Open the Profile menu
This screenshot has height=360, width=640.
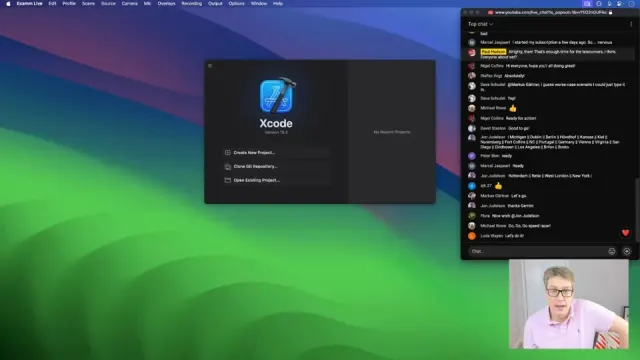click(69, 4)
